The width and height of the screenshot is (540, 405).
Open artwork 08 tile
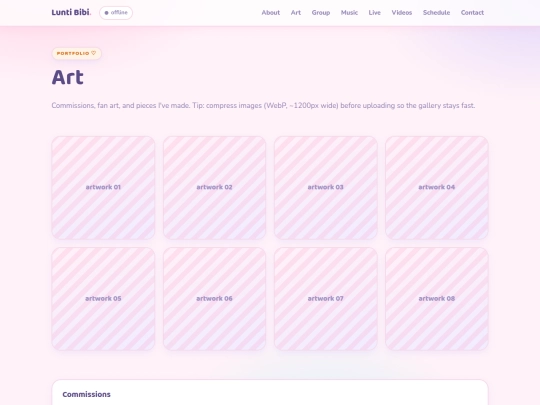(437, 299)
